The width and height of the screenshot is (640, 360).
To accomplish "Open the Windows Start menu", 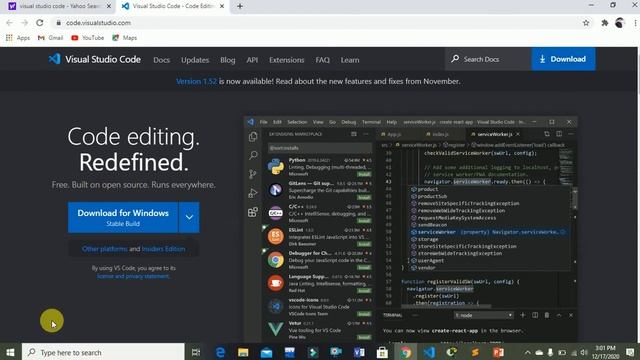I will tap(11, 352).
